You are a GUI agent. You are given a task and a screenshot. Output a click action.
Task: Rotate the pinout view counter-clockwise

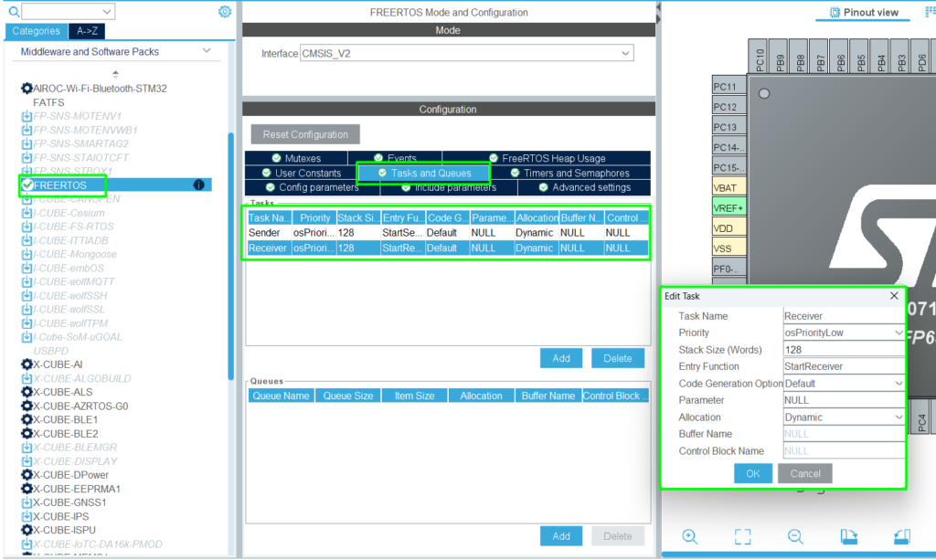coord(902,536)
